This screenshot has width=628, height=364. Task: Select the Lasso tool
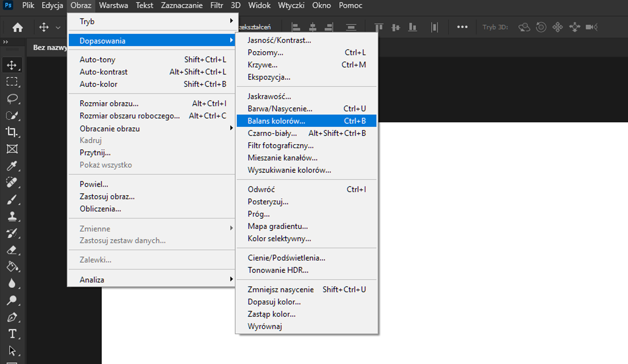click(12, 98)
